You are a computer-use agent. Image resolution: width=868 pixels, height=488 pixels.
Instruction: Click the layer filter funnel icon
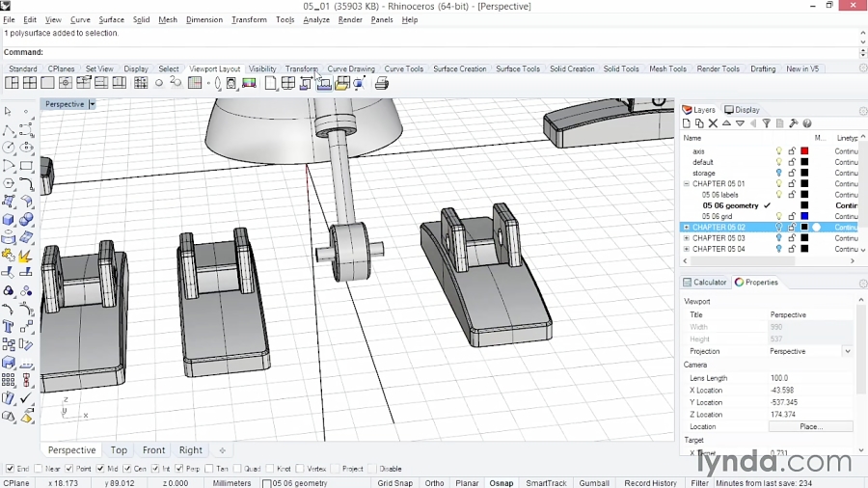(767, 123)
